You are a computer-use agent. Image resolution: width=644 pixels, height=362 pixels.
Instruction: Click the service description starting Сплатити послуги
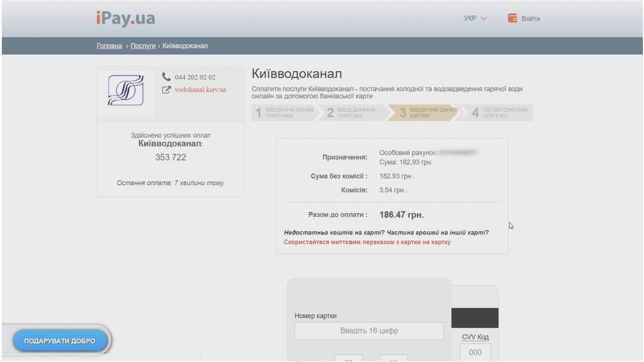point(387,92)
